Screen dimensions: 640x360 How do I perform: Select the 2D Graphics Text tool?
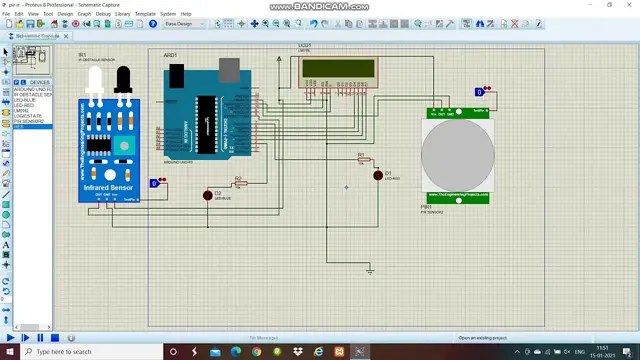click(6, 245)
